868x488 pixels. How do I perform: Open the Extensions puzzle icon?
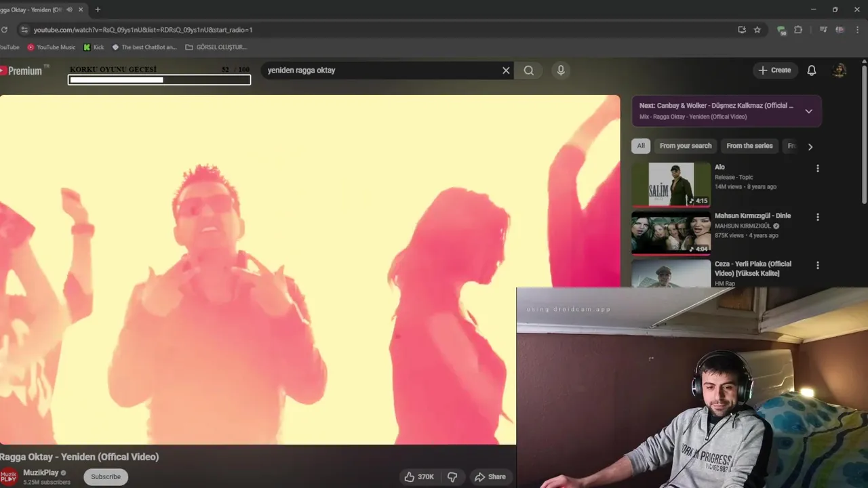798,30
